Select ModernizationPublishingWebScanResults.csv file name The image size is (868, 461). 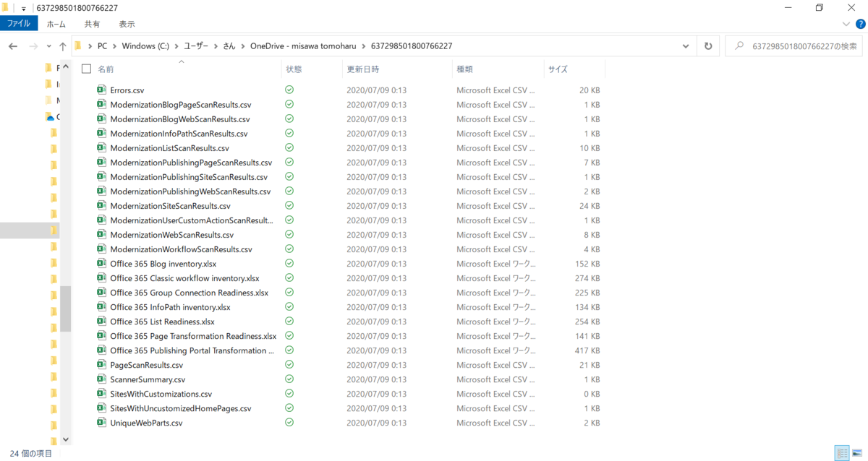[190, 191]
